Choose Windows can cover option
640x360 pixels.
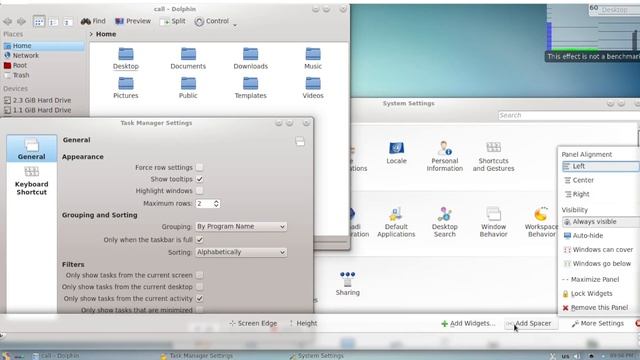click(x=599, y=249)
